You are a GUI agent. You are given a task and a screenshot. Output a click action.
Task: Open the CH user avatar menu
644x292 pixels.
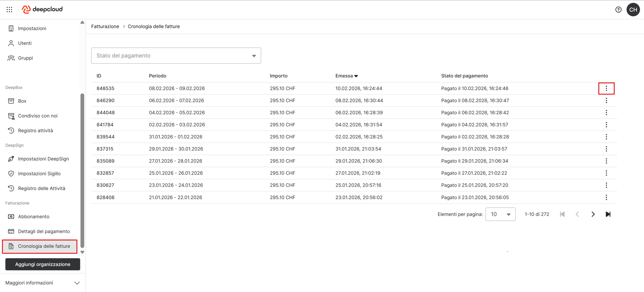tap(633, 10)
